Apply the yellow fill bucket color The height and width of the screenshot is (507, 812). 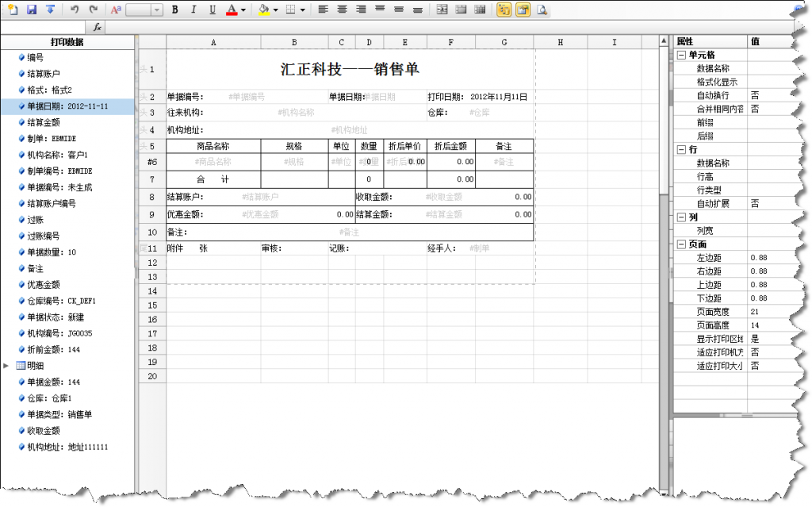(x=264, y=10)
